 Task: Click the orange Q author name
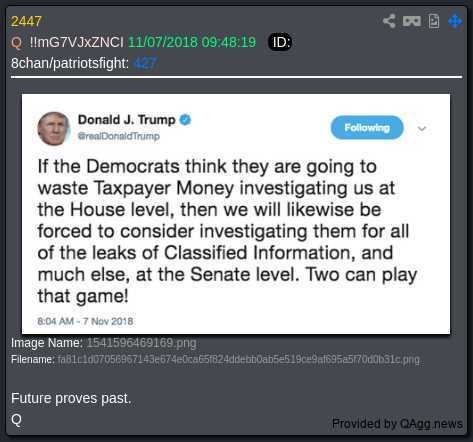[x=16, y=43]
